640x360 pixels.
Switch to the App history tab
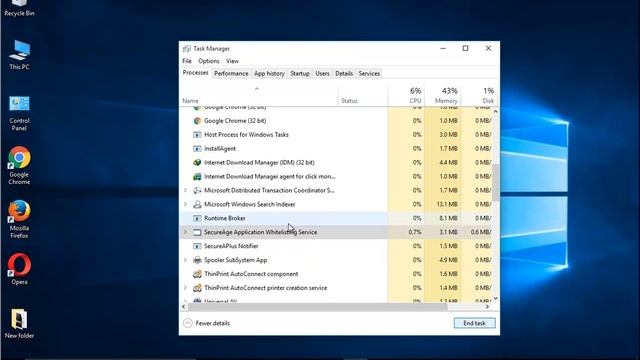tap(269, 73)
